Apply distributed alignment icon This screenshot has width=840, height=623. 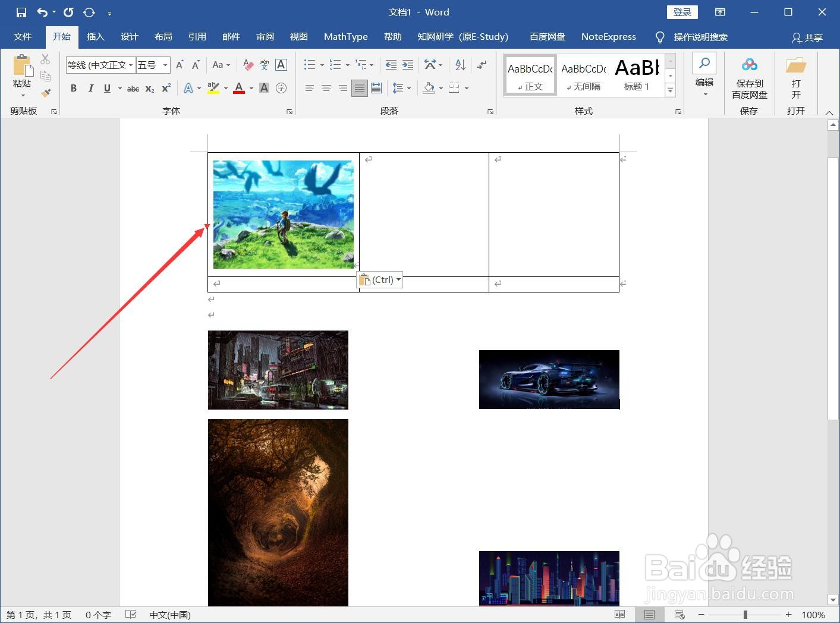tap(376, 88)
